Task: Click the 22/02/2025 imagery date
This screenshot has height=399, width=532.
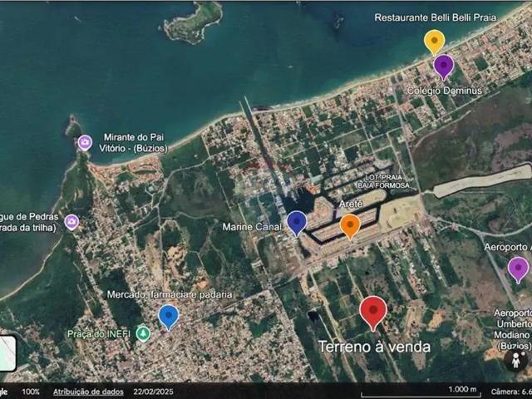Action: (x=152, y=392)
